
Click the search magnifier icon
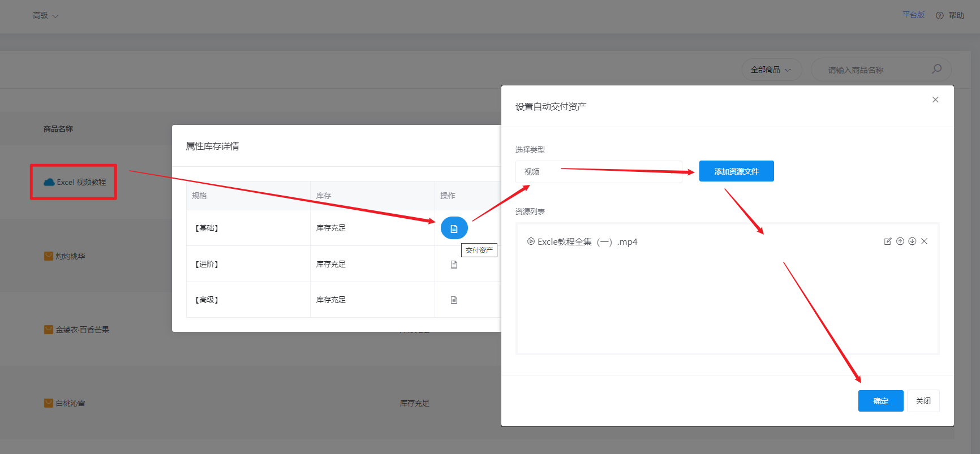click(936, 69)
